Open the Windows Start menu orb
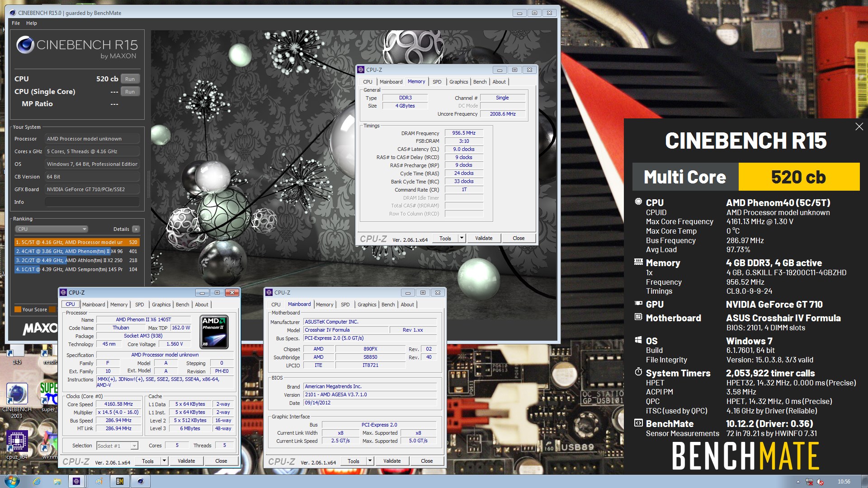Screen dimensions: 868x488 click(x=12, y=481)
